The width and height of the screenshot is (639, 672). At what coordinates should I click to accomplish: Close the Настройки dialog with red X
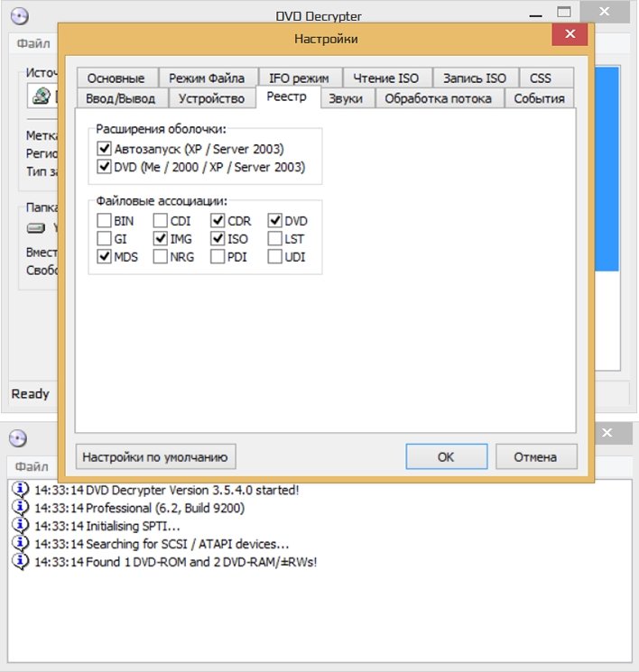[570, 34]
